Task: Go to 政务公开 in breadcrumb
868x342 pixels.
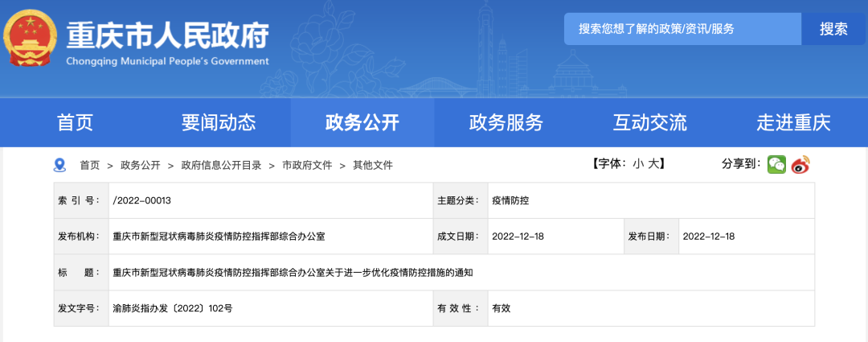Action: pyautogui.click(x=141, y=165)
